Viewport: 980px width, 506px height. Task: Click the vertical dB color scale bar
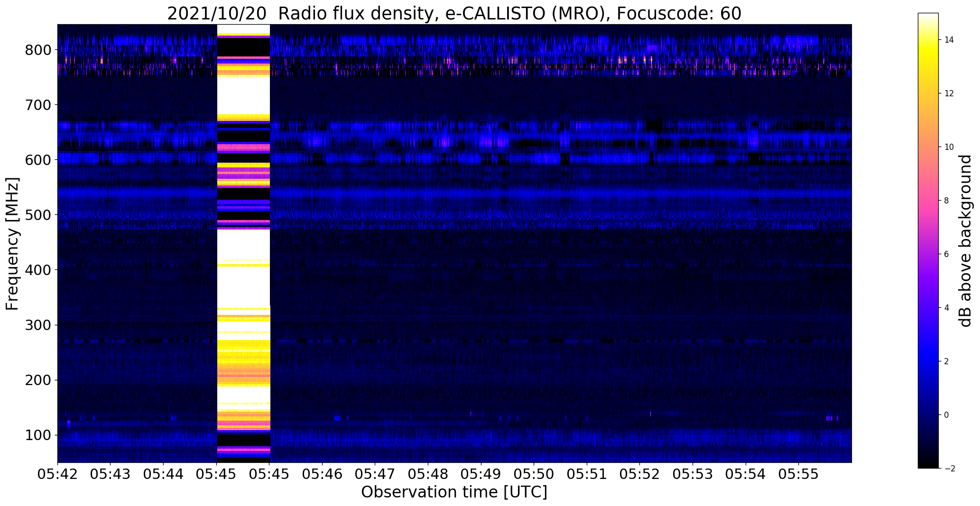(928, 240)
